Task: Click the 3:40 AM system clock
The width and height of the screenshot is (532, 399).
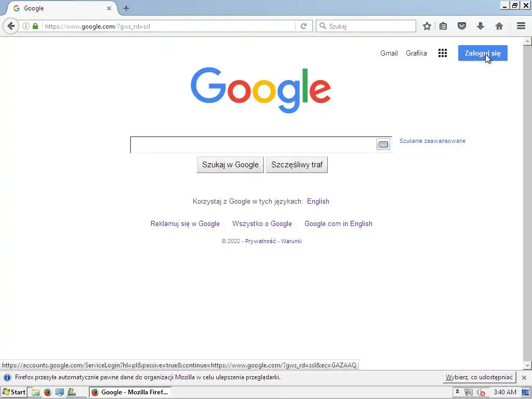Action: (x=505, y=392)
